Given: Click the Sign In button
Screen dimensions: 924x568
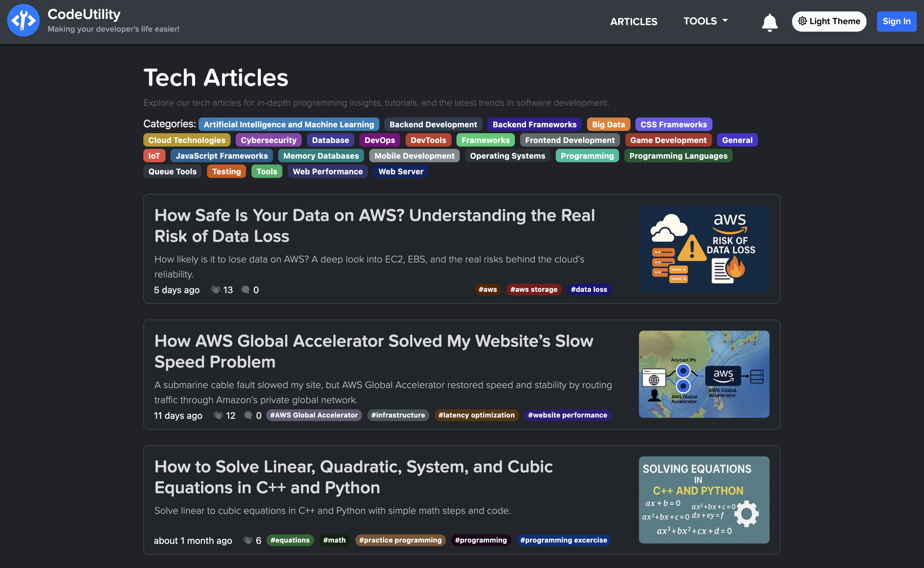Looking at the screenshot, I should tap(896, 22).
